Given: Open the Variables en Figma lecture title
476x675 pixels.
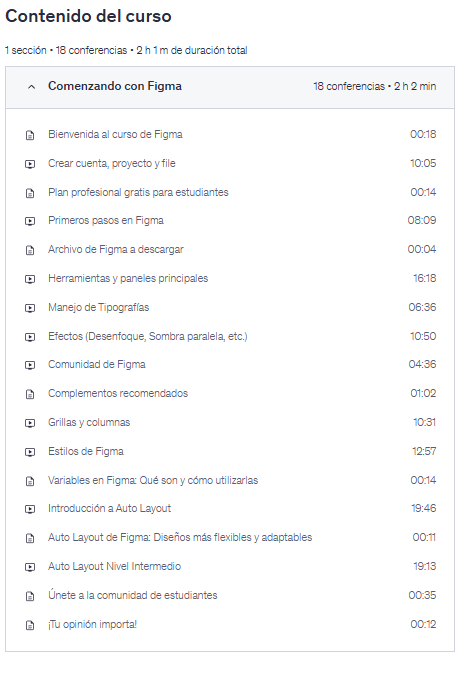Looking at the screenshot, I should (x=153, y=480).
